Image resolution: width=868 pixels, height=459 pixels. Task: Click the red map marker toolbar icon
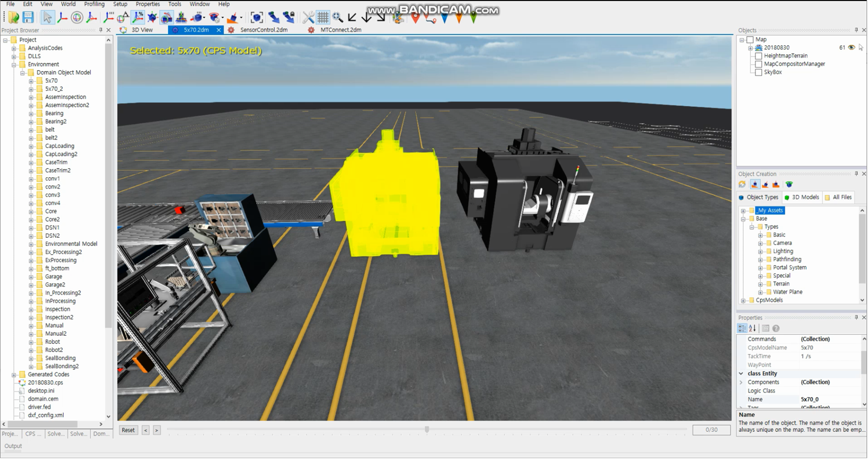[x=415, y=18]
